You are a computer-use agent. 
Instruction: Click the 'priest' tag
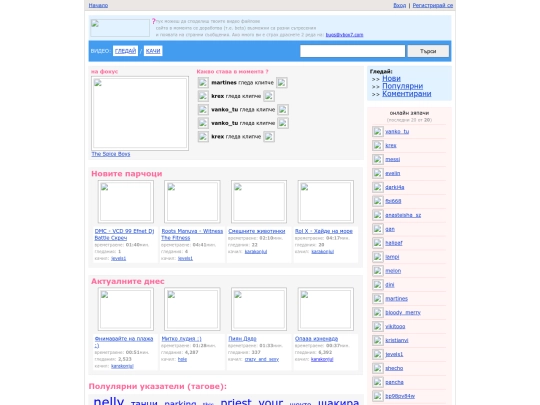(236, 401)
